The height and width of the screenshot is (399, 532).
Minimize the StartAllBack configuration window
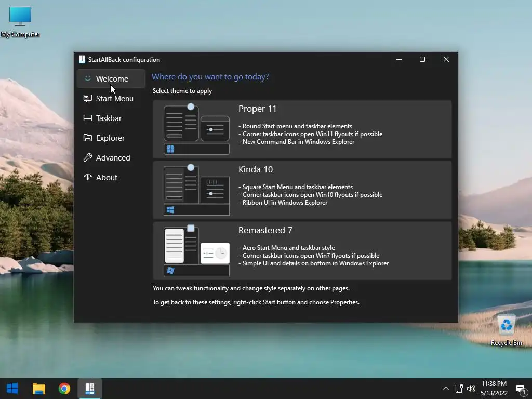[x=399, y=59]
